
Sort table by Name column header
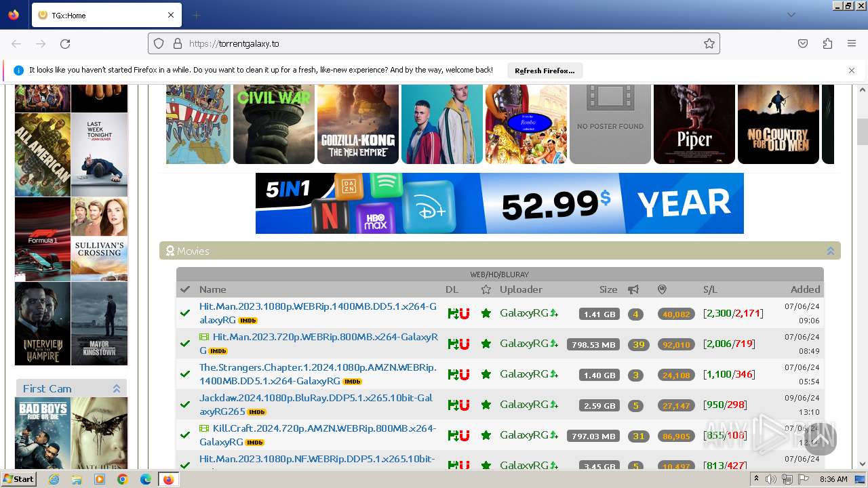click(212, 289)
